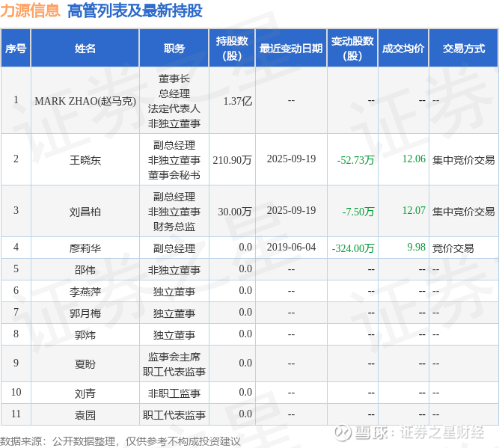Click 廖莉华's 副总经理 position cell
The width and height of the screenshot is (499, 448).
pyautogui.click(x=174, y=248)
